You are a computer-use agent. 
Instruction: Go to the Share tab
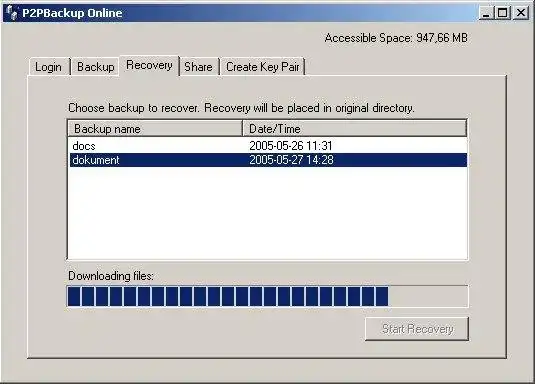coord(199,67)
